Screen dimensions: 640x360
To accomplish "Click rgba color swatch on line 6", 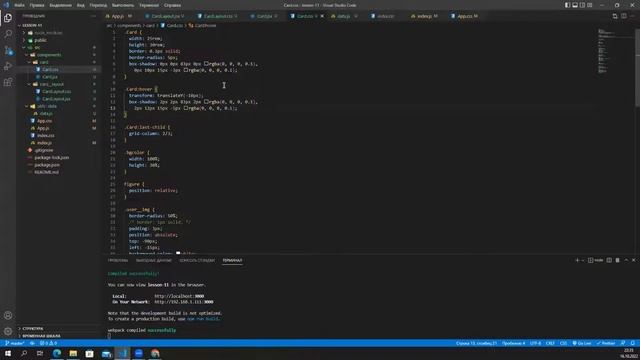I will pyautogui.click(x=207, y=64).
